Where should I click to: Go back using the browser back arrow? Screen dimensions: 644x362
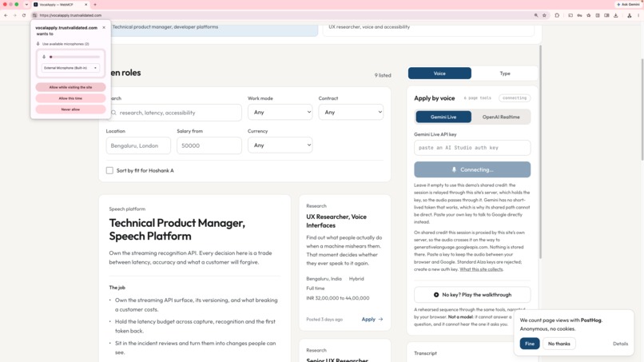coord(6,15)
